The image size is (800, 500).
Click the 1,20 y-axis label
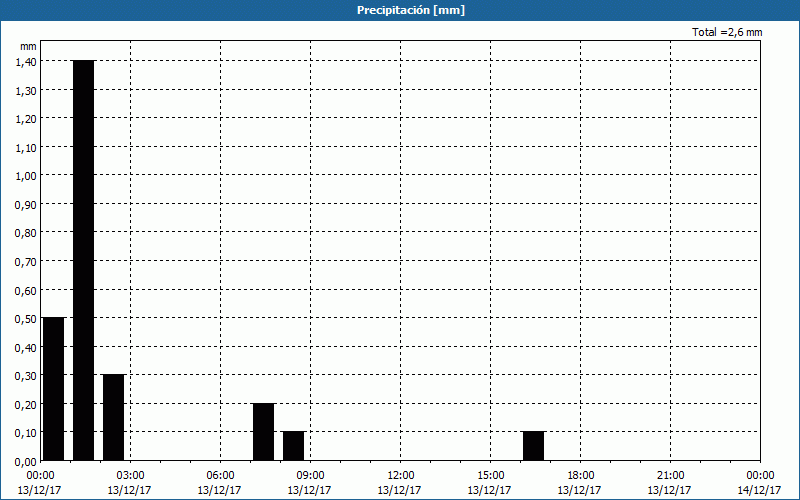click(27, 119)
